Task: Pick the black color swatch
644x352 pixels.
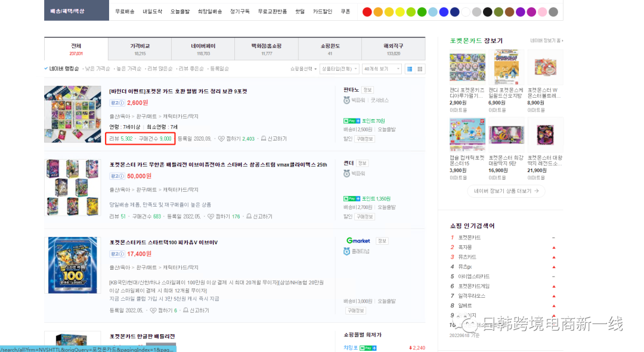Action: [488, 12]
